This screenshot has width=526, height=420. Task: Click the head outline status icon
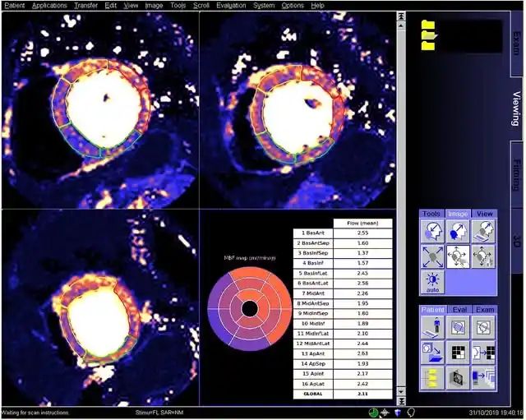click(411, 413)
